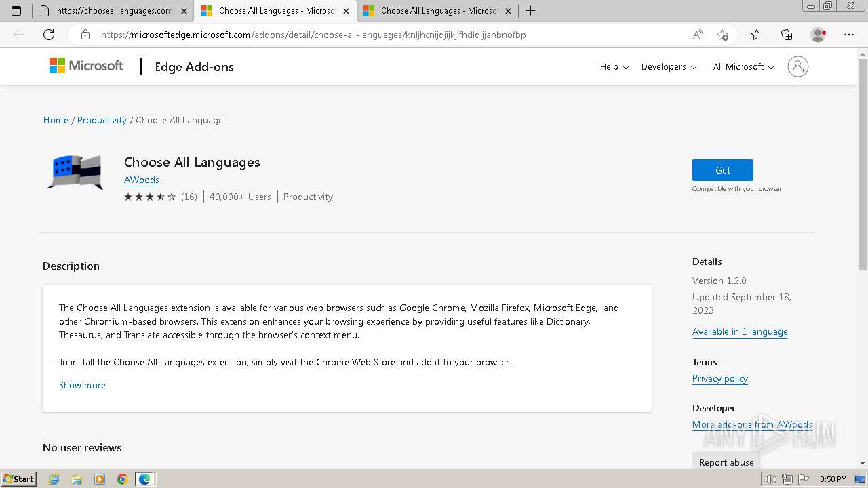Viewport: 868px width, 488px height.
Task: Close the choosealllanguages.com tab
Action: [183, 11]
